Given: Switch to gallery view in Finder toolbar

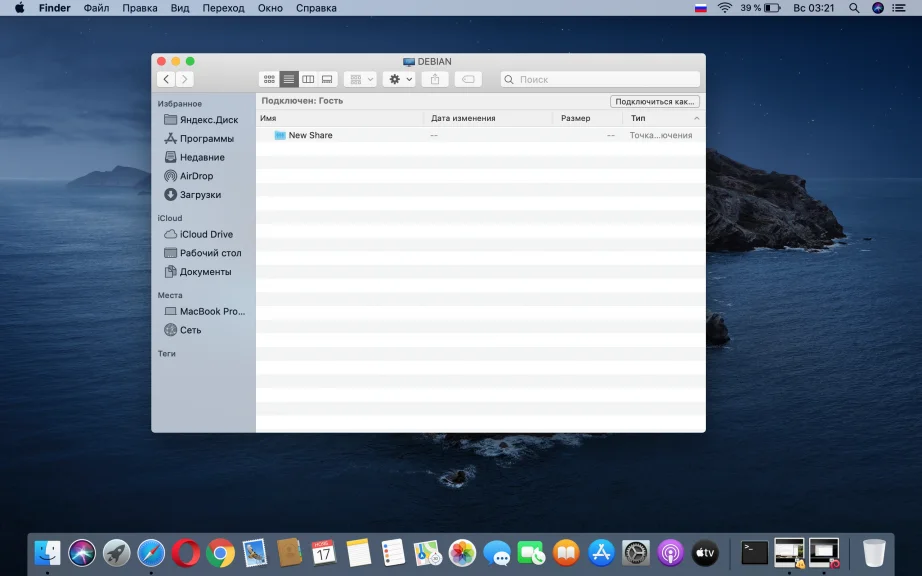Looking at the screenshot, I should (x=327, y=79).
